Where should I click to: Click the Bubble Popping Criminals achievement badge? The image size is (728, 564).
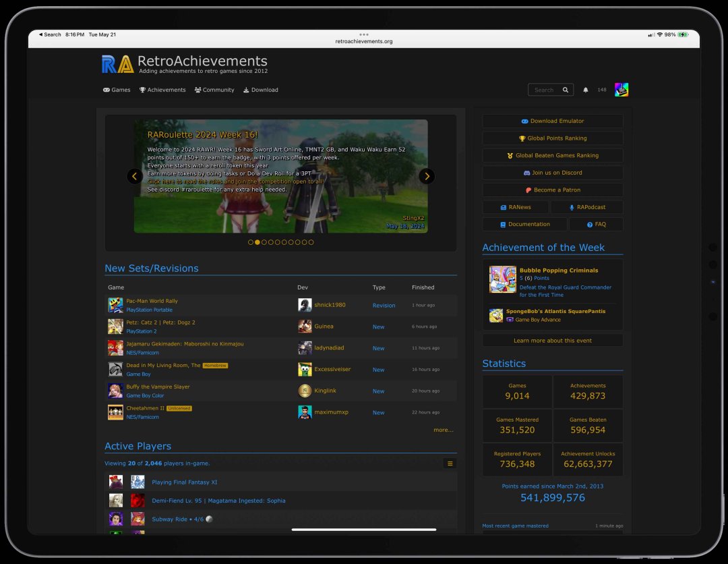(x=502, y=279)
